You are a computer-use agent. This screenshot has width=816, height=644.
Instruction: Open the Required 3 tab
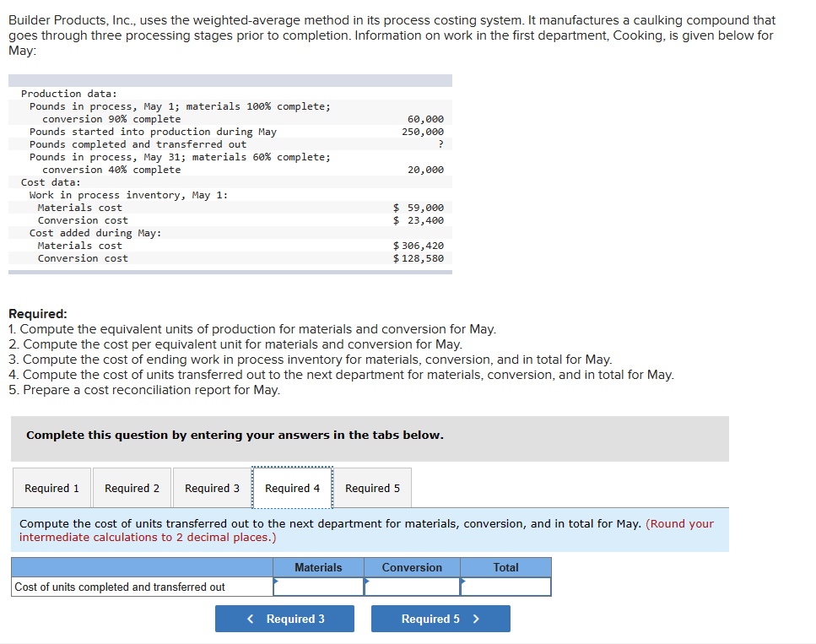pos(212,488)
